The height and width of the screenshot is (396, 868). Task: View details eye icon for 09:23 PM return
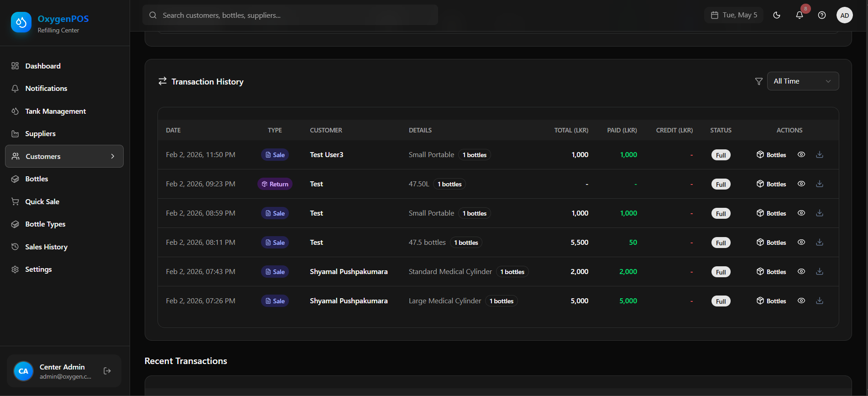coord(801,184)
